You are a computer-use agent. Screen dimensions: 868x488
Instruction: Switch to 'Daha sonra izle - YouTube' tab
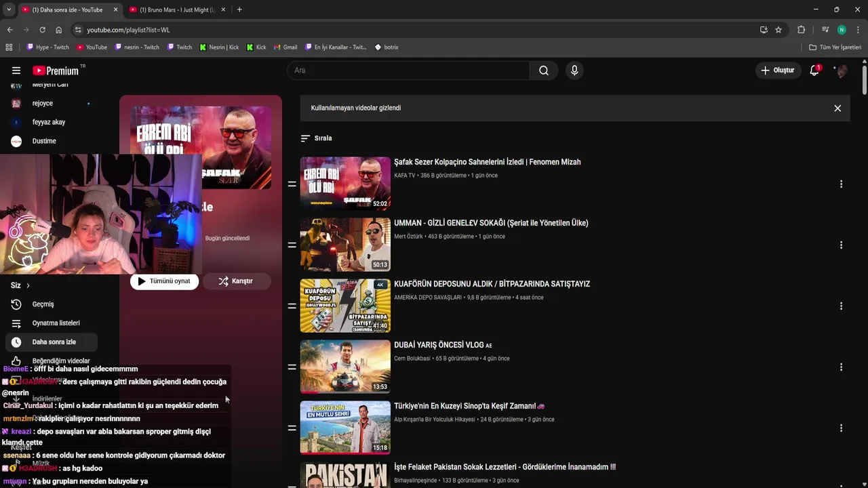(67, 9)
